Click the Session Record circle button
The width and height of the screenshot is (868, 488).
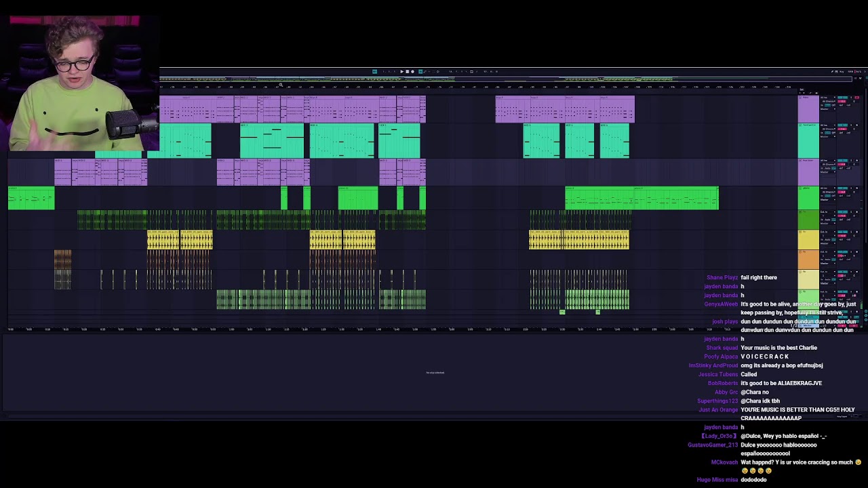click(x=438, y=71)
